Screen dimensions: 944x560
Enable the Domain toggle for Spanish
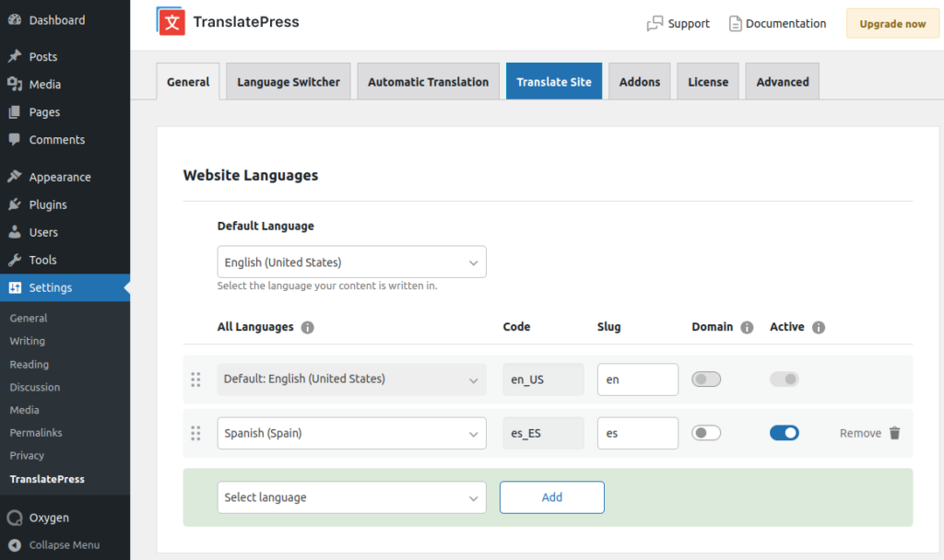point(706,433)
